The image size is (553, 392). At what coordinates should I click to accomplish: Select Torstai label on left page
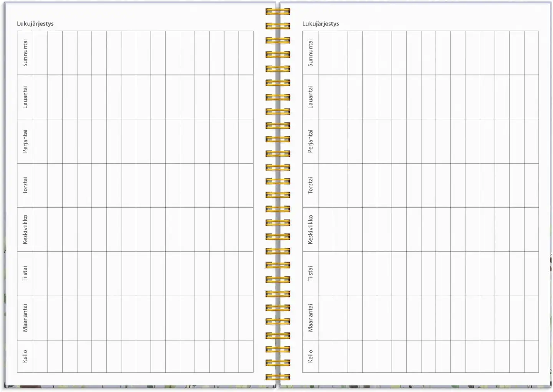(x=25, y=185)
